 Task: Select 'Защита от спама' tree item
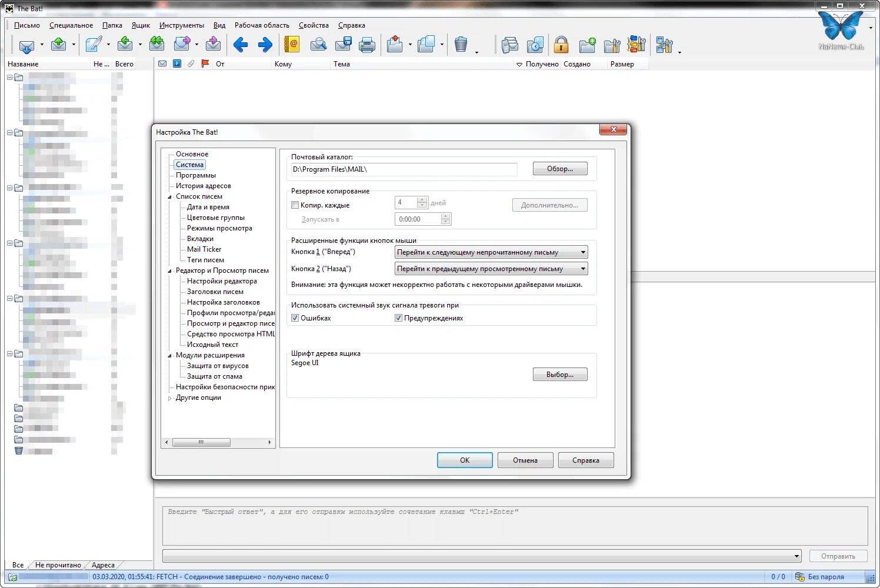pyautogui.click(x=215, y=376)
